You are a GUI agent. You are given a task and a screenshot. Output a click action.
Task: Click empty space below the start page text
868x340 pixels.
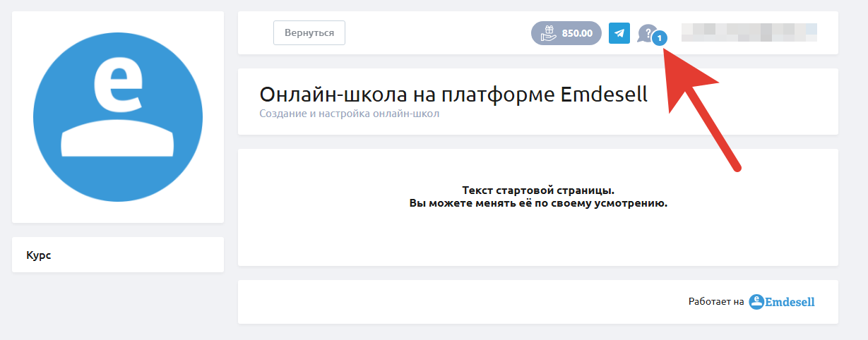[538, 240]
